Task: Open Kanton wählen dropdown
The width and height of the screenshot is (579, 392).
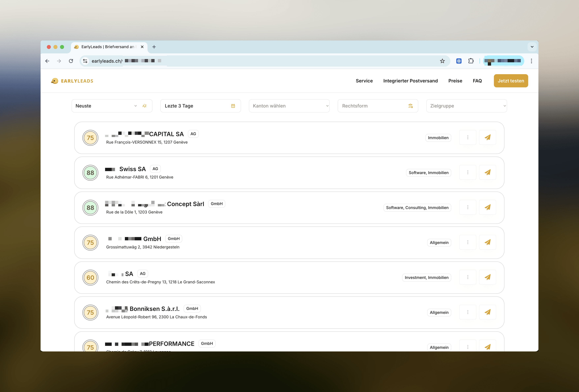Action: (x=289, y=106)
